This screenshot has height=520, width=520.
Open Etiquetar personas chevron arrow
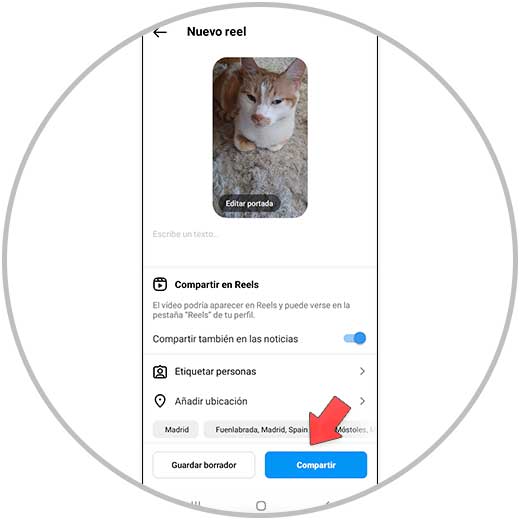click(362, 371)
